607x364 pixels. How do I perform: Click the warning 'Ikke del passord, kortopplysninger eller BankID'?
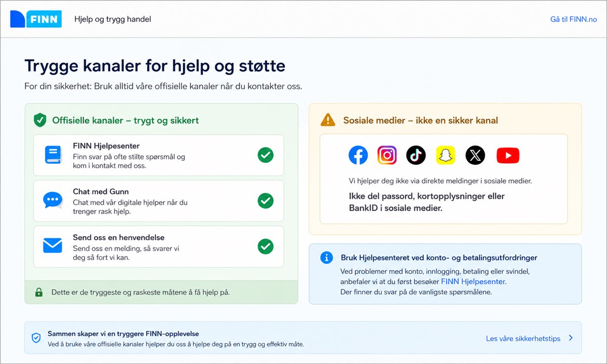427,202
